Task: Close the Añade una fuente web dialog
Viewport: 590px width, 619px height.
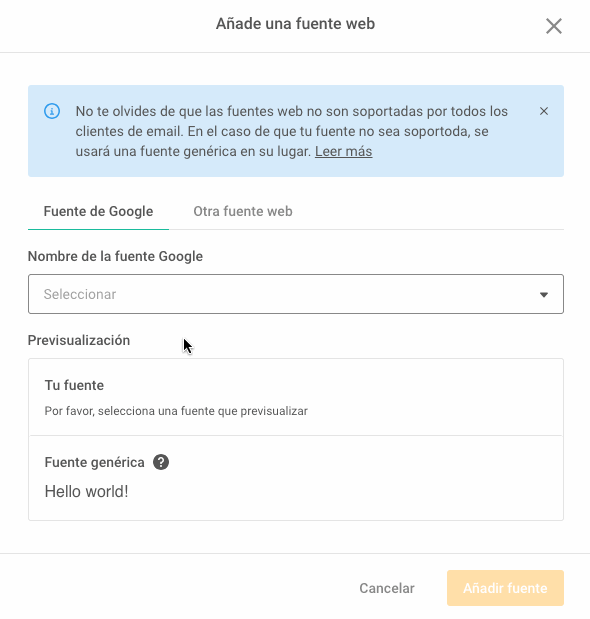Action: coord(554,26)
